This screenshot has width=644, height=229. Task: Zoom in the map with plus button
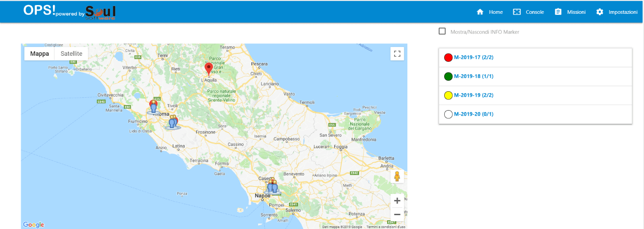click(x=397, y=201)
